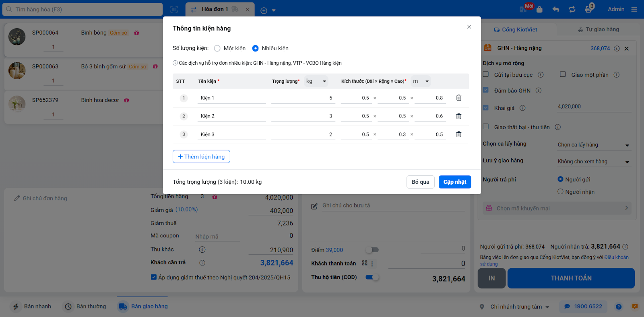This screenshot has height=317, width=644.
Task: Open the hamburger menu beside Admin
Action: (634, 9)
